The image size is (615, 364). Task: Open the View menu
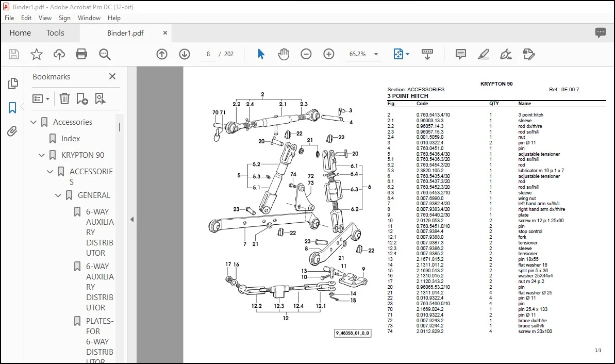click(x=45, y=18)
